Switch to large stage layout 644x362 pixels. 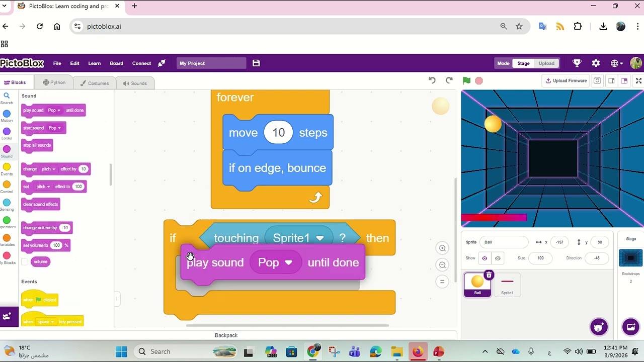point(624,80)
